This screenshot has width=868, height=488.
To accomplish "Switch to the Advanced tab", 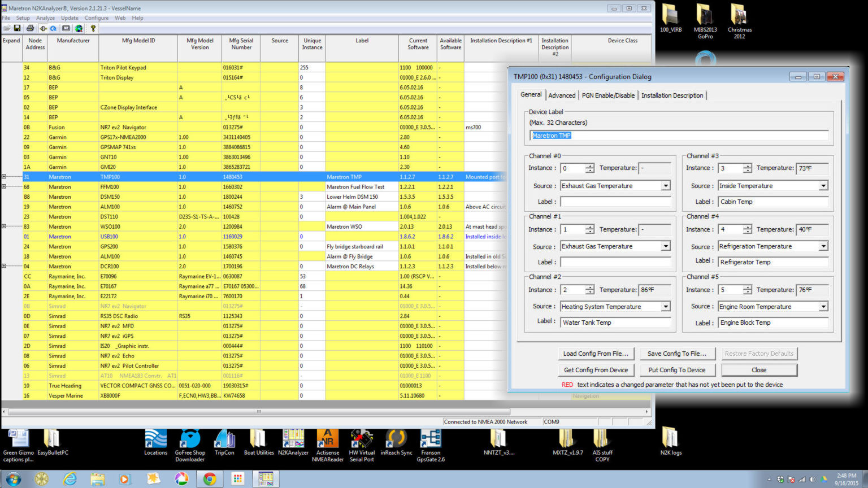I will coord(562,95).
